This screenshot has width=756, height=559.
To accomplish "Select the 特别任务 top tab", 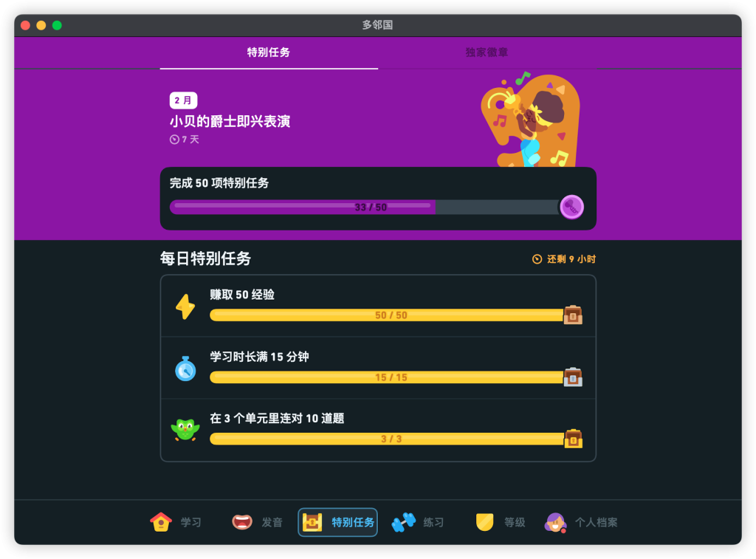I will point(269,52).
